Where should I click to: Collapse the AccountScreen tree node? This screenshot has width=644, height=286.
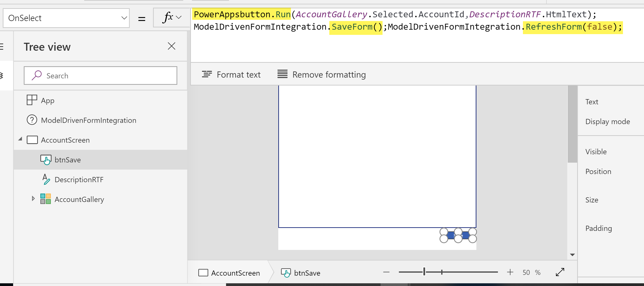click(x=20, y=139)
